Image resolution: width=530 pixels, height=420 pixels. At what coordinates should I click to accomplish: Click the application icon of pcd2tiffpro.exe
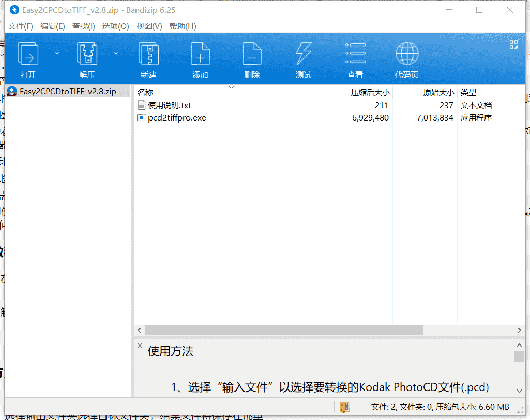pos(141,118)
